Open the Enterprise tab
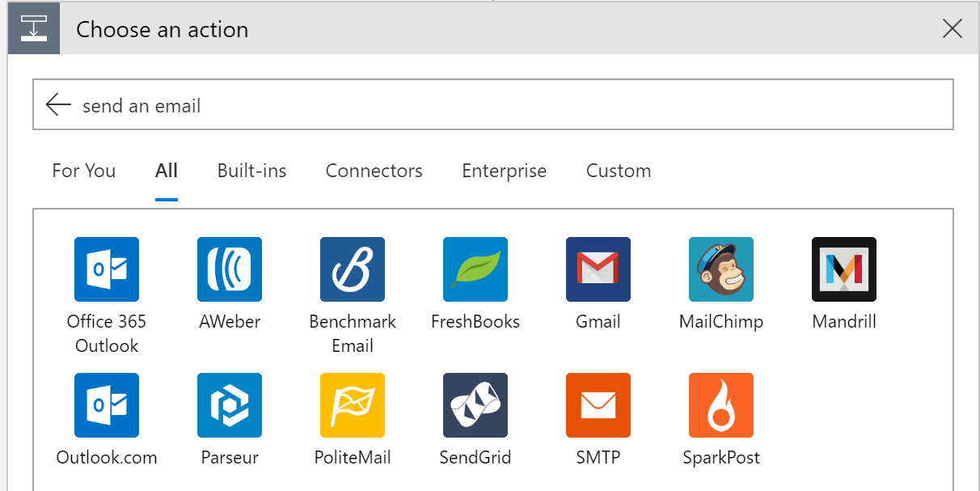Screen dimensions: 980x491 click(x=505, y=171)
